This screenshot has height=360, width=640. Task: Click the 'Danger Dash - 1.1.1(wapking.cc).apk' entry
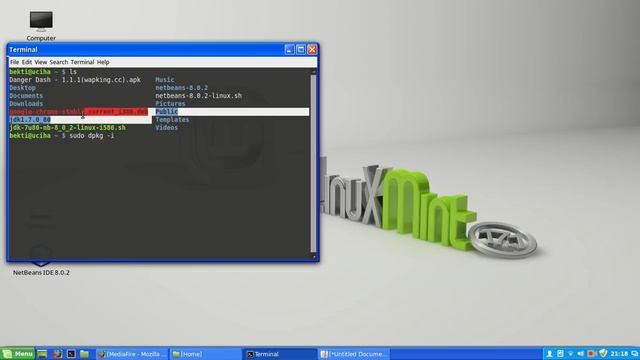(75, 80)
